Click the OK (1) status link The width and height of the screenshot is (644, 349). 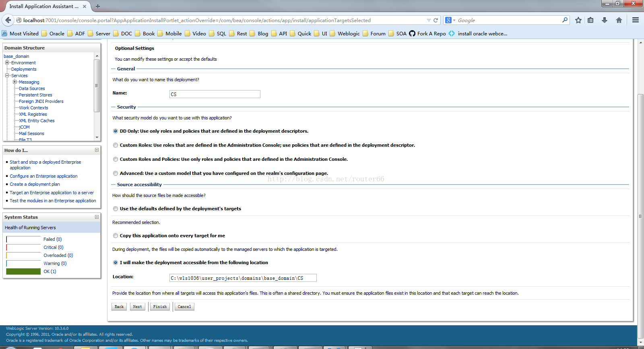pyautogui.click(x=50, y=271)
